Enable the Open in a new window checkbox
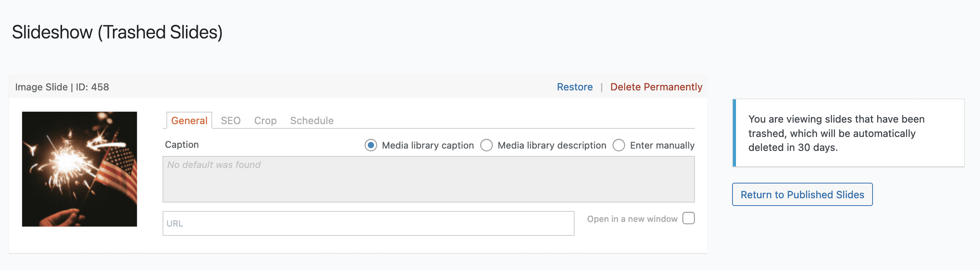 click(x=689, y=218)
